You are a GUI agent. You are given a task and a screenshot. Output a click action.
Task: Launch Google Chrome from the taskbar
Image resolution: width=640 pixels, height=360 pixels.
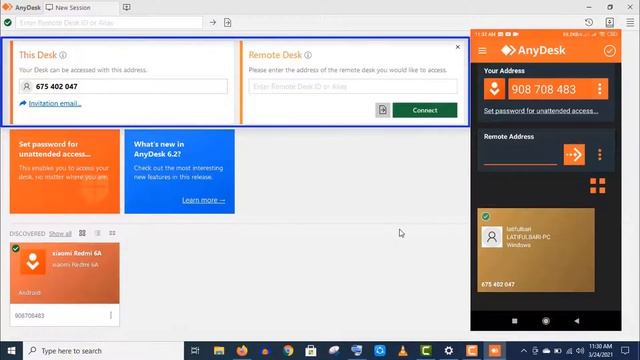pyautogui.click(x=288, y=351)
